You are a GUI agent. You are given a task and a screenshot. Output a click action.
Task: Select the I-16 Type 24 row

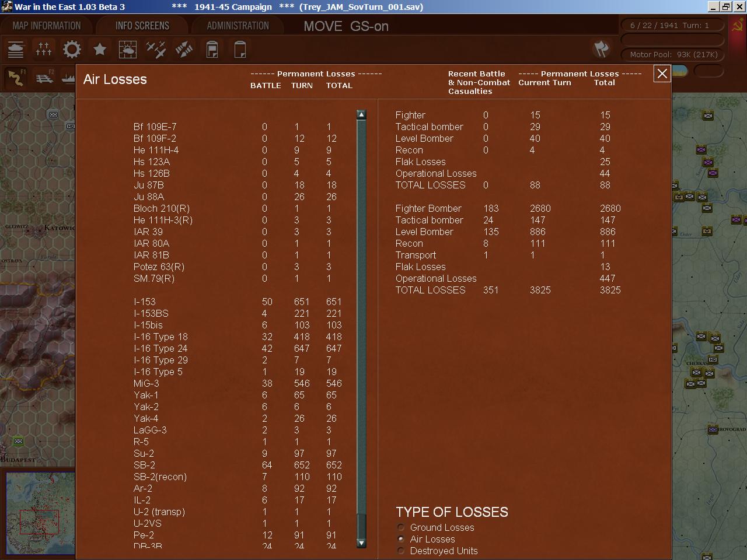point(238,348)
